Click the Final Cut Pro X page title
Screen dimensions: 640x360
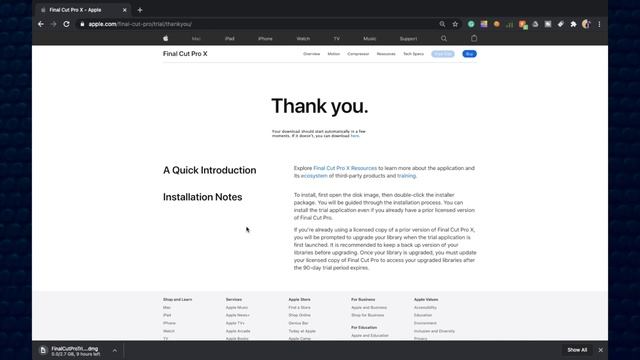pos(185,54)
